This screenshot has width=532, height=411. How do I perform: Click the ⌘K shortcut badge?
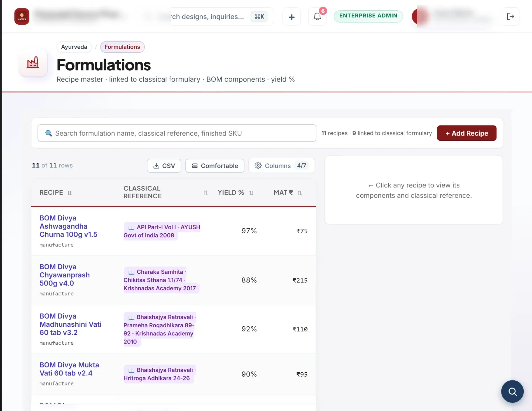pyautogui.click(x=259, y=17)
